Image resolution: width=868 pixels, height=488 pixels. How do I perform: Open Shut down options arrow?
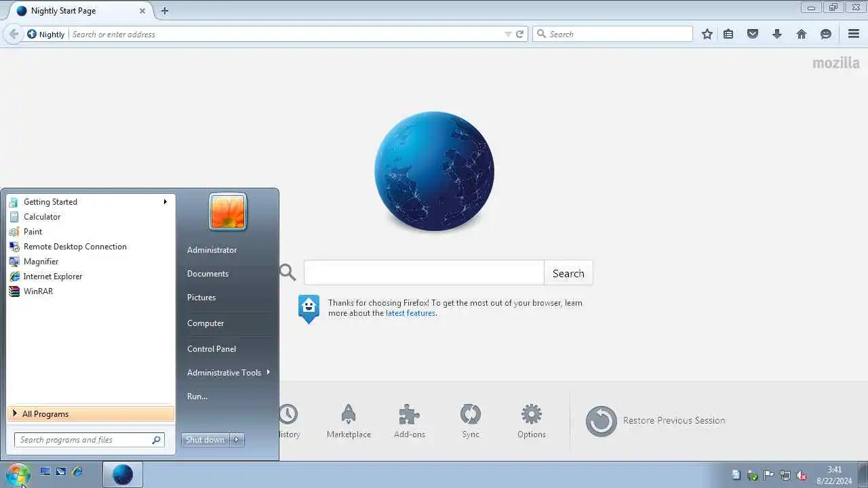237,440
